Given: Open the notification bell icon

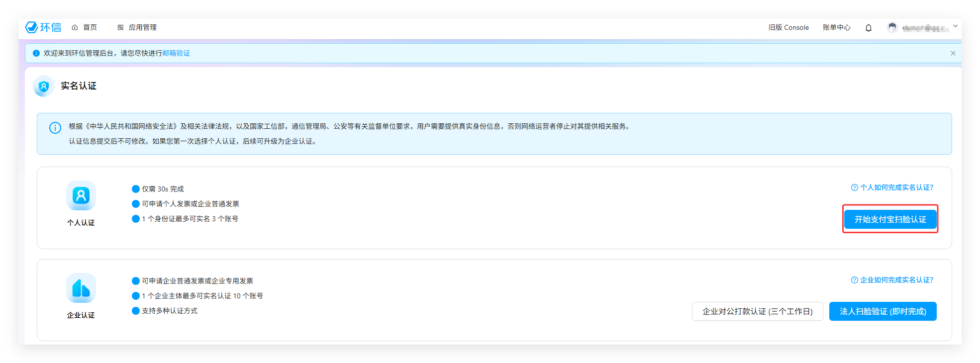Looking at the screenshot, I should tap(868, 28).
